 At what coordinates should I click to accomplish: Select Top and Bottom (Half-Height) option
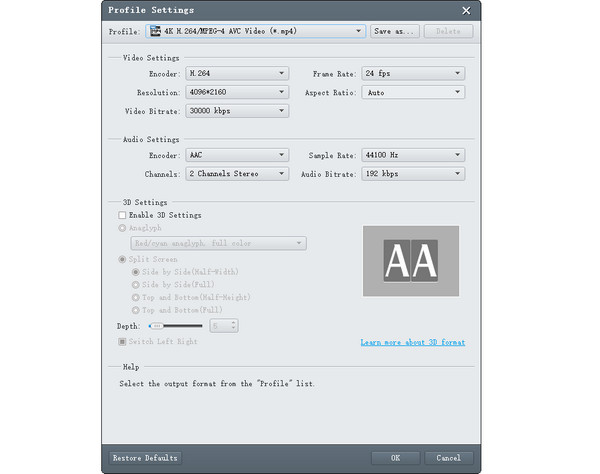(137, 297)
